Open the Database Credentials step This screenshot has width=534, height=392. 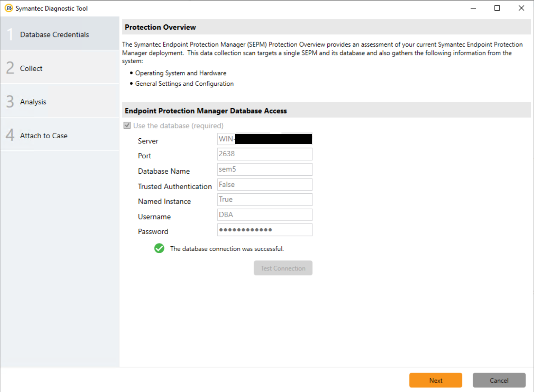tap(60, 34)
